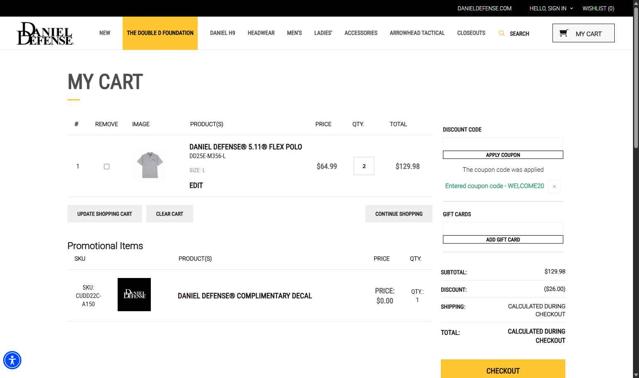
Task: Click the Complimentary Decal thumbnail
Action: (x=134, y=294)
